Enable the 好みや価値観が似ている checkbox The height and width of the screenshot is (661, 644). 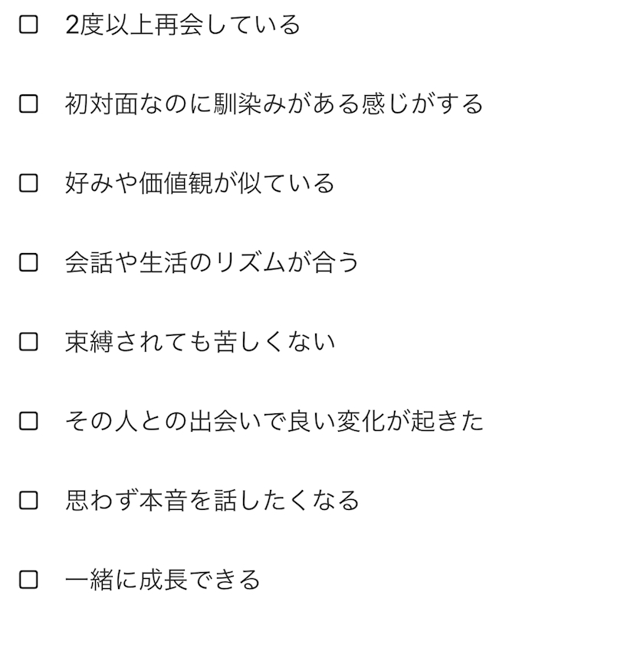[28, 184]
